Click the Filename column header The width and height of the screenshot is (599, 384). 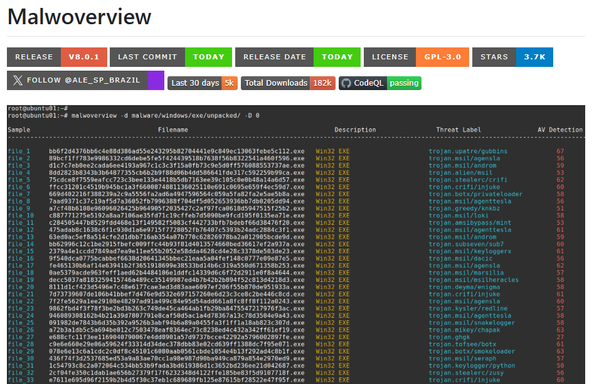tap(173, 130)
